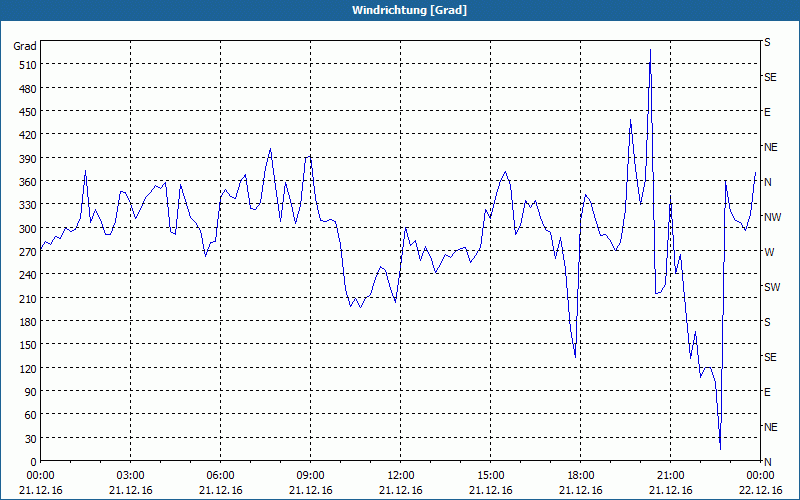Click the 21.12.16 date below 18:00
The image size is (800, 500).
pyautogui.click(x=581, y=490)
